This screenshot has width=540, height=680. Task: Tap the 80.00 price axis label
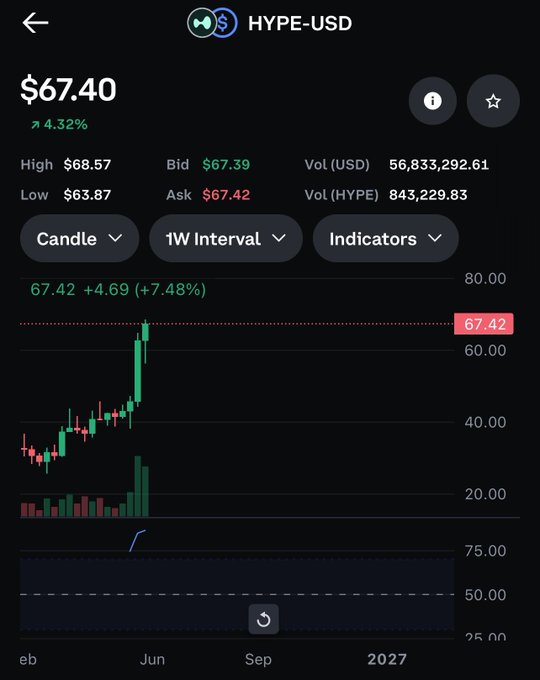(x=485, y=278)
